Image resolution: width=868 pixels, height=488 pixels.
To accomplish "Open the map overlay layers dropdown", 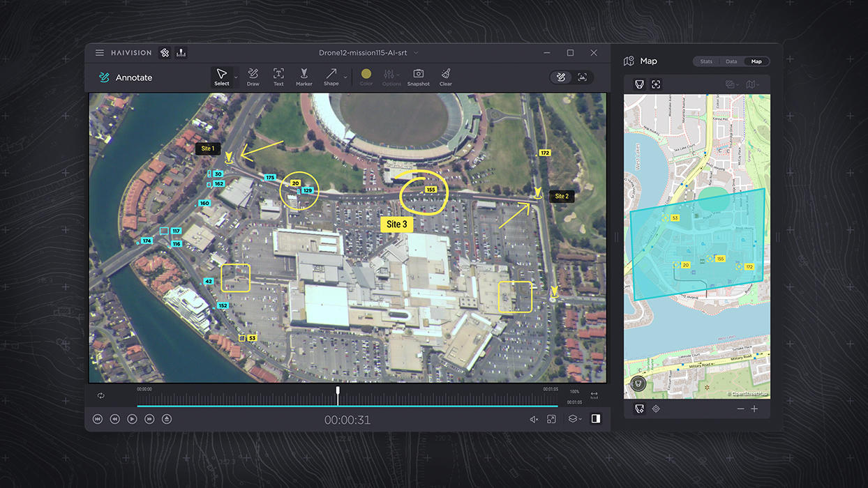I will point(732,84).
